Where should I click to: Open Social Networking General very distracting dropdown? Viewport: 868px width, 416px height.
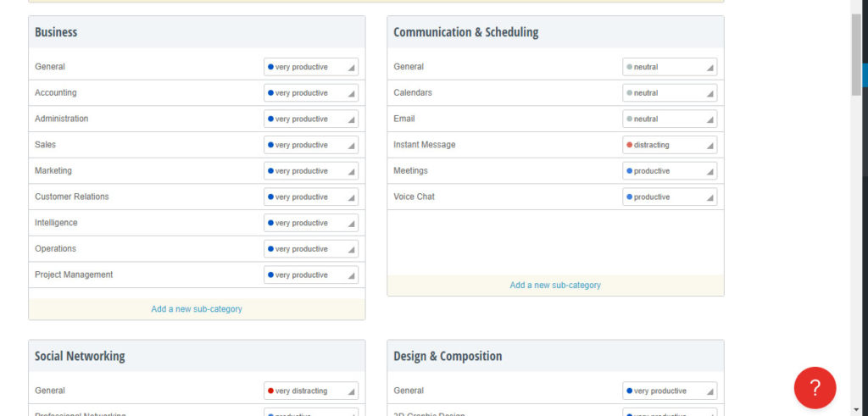pos(311,391)
